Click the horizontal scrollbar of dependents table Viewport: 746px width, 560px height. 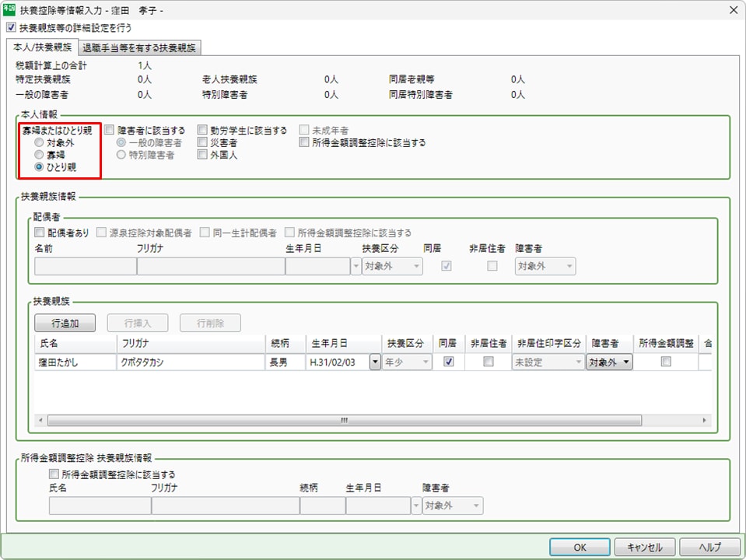342,420
